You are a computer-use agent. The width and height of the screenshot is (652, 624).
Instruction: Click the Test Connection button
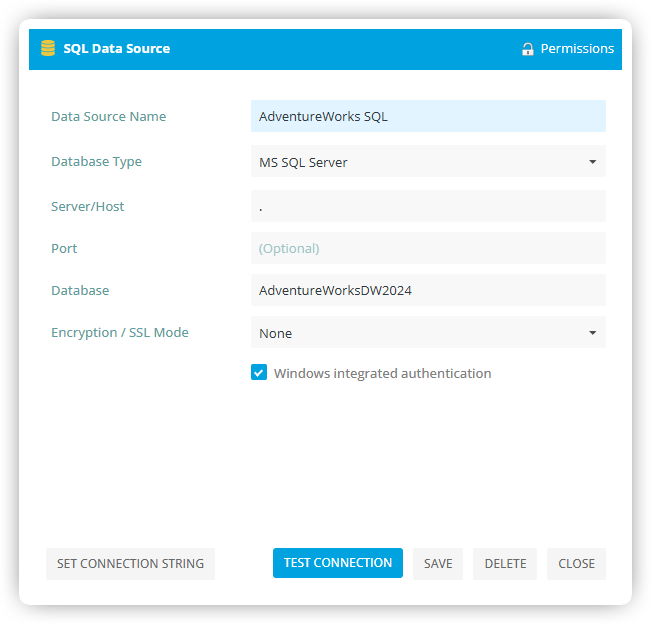(338, 562)
